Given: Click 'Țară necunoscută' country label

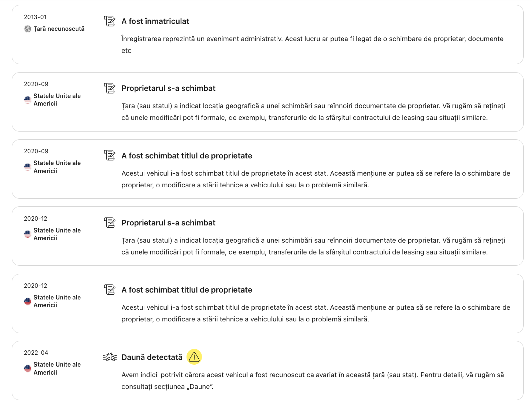Looking at the screenshot, I should [59, 29].
